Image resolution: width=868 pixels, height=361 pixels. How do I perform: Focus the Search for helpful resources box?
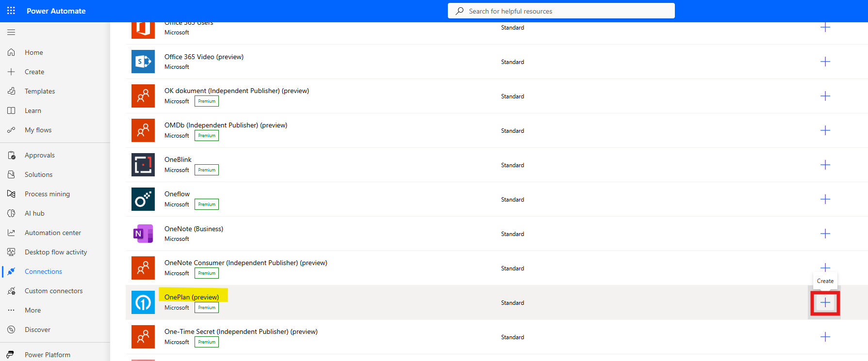tap(561, 11)
